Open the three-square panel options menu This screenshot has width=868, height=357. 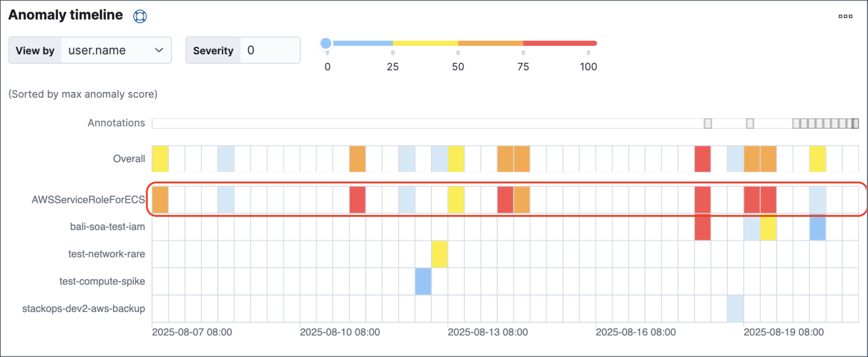[x=845, y=16]
